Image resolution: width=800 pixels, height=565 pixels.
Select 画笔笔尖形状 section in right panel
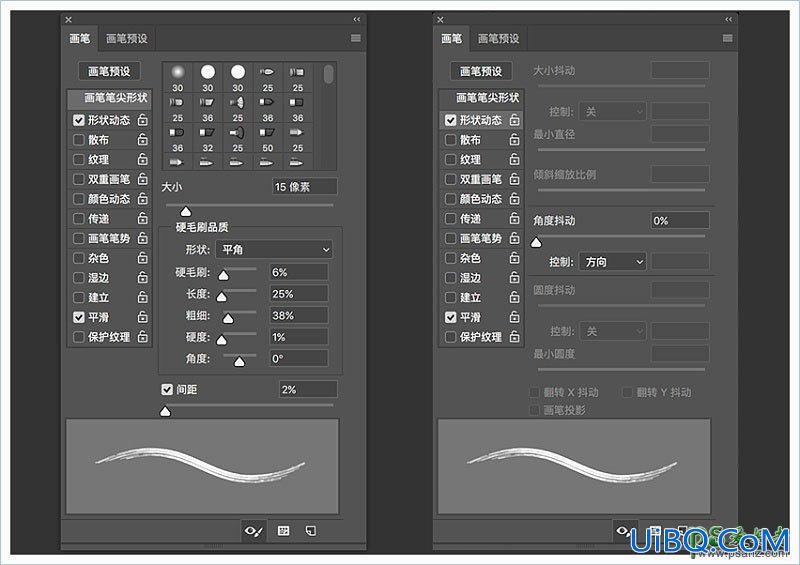(x=481, y=97)
